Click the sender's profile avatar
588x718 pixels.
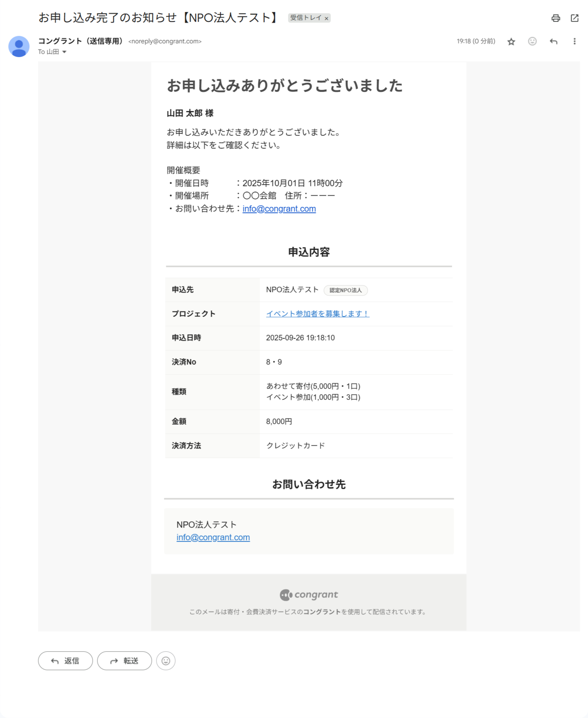tap(19, 47)
